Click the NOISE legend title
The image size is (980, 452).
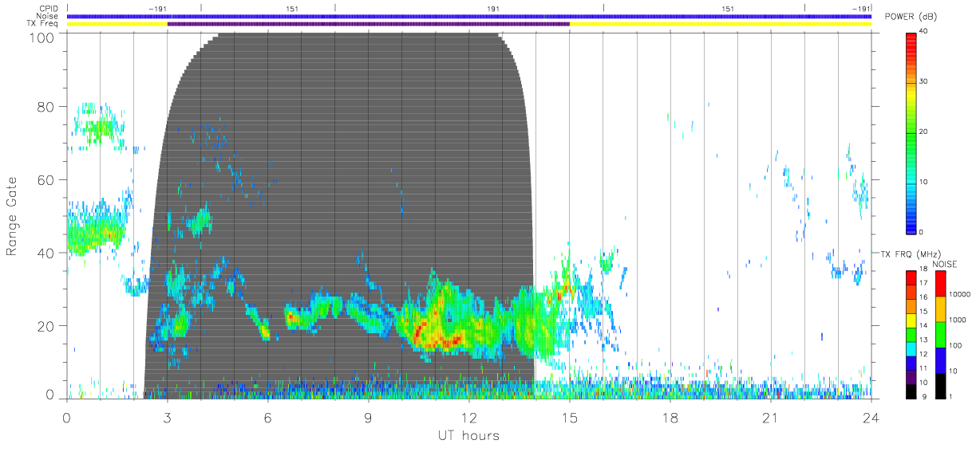click(946, 264)
